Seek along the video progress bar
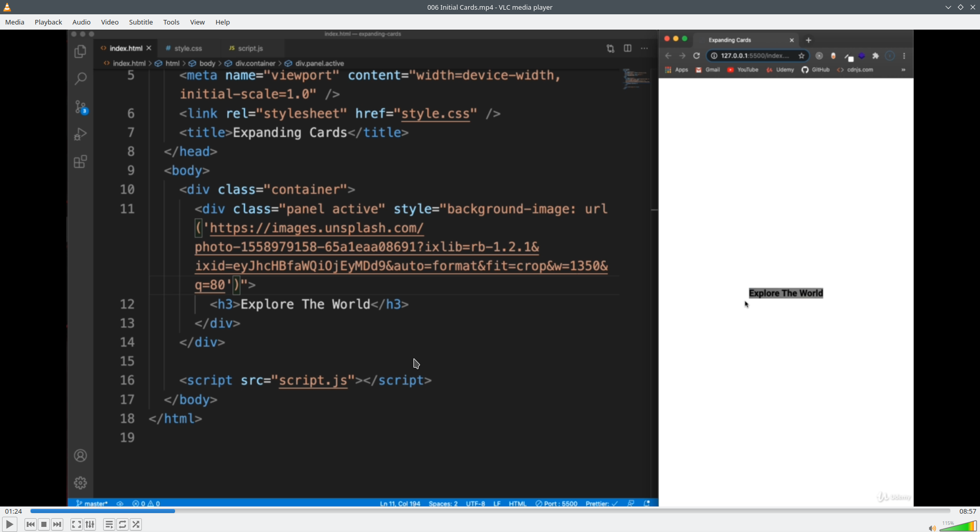This screenshot has height=532, width=980. pos(490,511)
